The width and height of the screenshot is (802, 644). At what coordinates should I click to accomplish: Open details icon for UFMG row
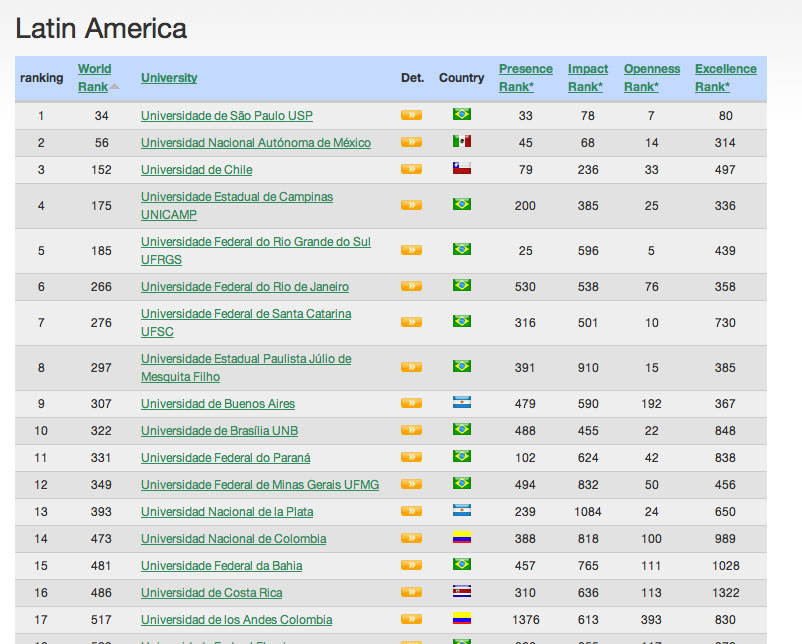click(x=411, y=484)
